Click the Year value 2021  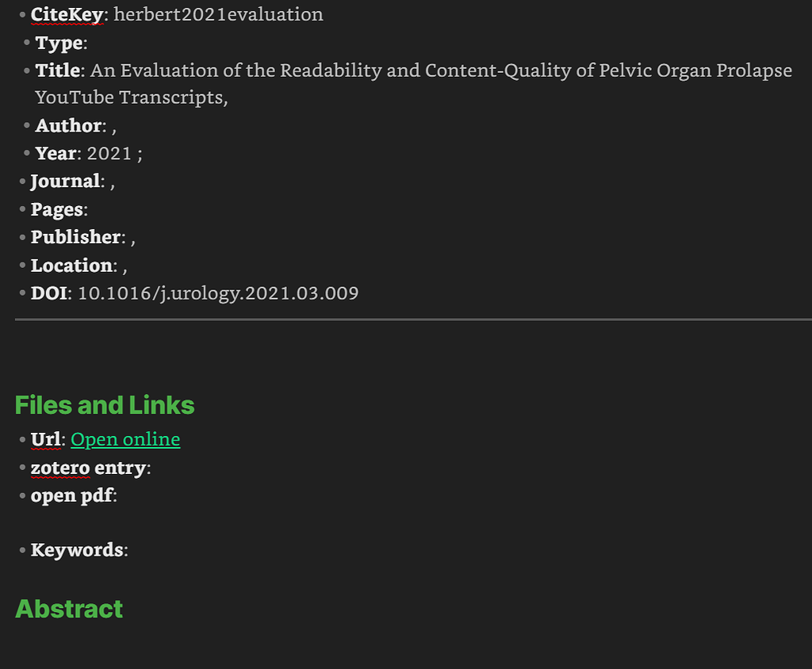109,154
